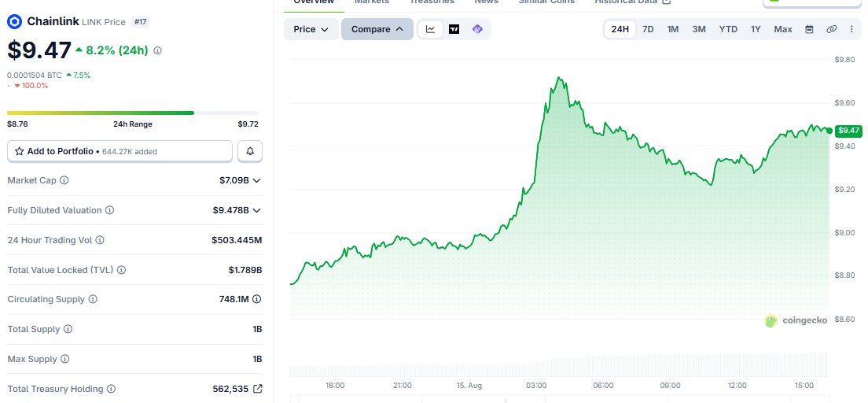Show Circulating Supply info icon

tap(93, 299)
